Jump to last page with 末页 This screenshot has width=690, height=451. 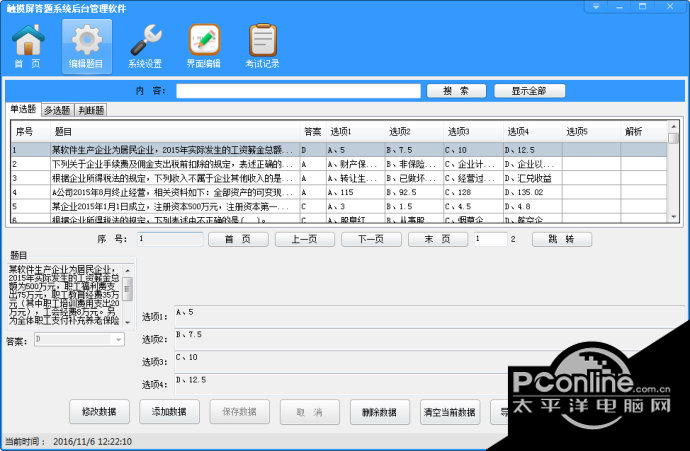[x=435, y=240]
